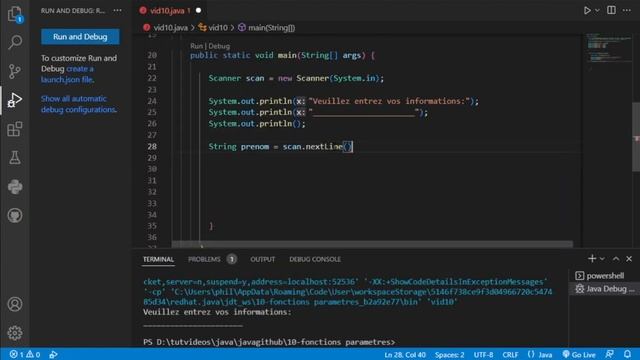Image resolution: width=640 pixels, height=360 pixels.
Task: Click the errors and warnings status indicator
Action: click(25, 354)
